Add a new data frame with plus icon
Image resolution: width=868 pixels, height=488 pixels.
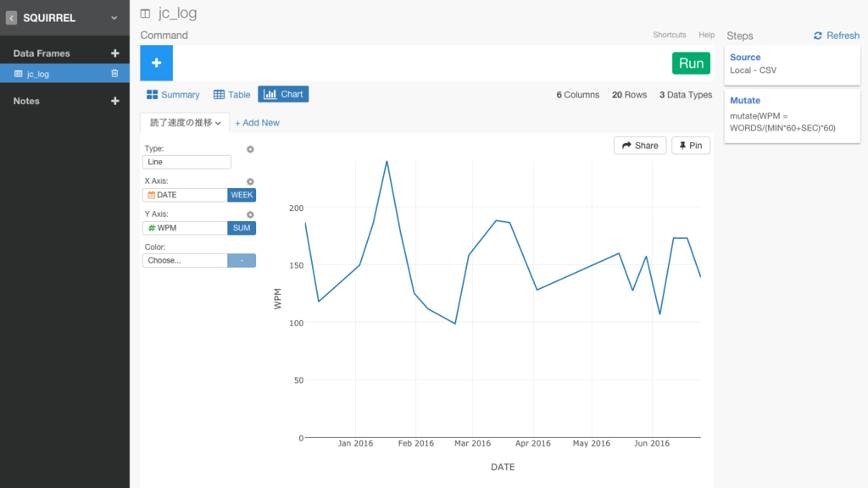click(x=114, y=53)
